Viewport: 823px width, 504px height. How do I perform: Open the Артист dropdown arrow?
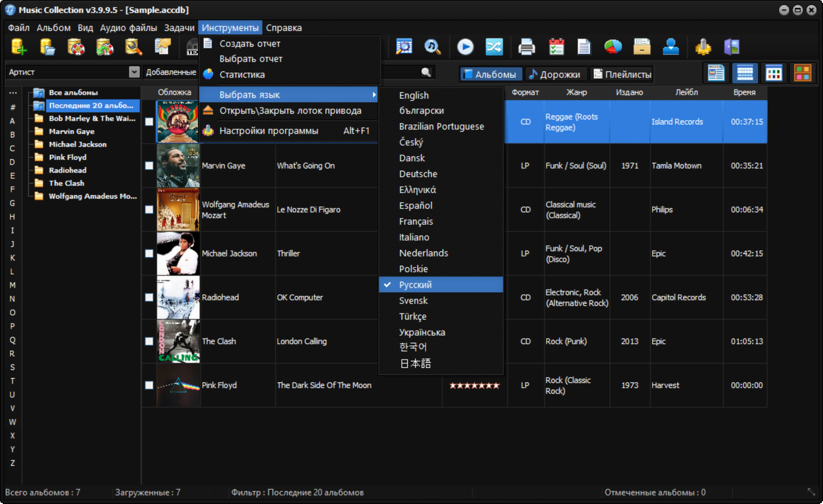click(134, 72)
